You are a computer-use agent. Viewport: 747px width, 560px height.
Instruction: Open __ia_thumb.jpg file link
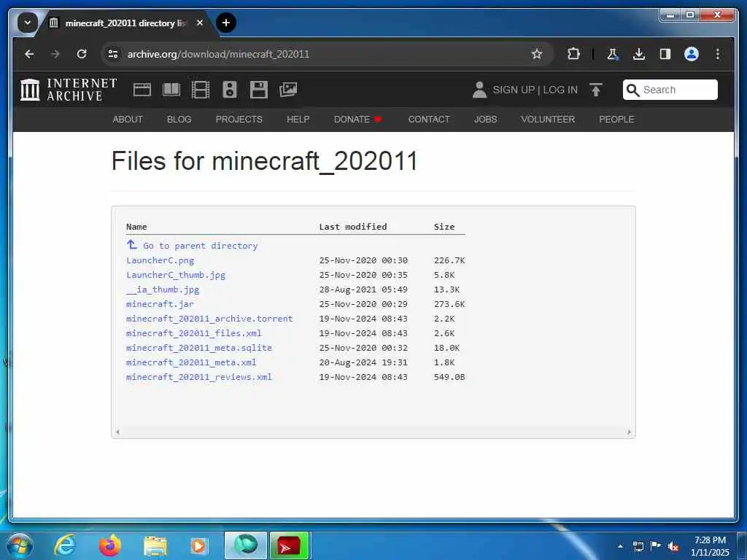163,289
